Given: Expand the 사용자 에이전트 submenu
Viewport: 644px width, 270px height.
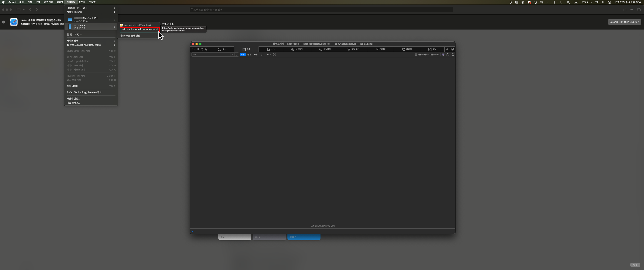Looking at the screenshot, I should click(x=91, y=12).
